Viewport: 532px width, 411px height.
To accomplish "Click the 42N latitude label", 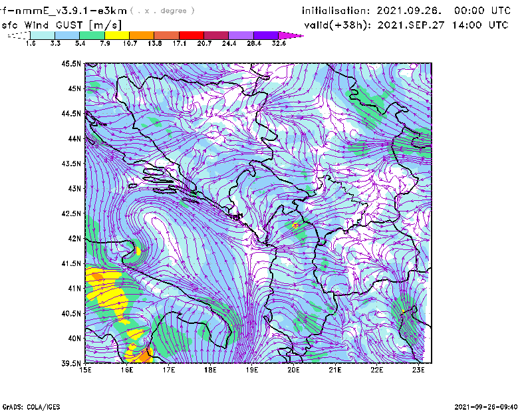I will click(74, 239).
